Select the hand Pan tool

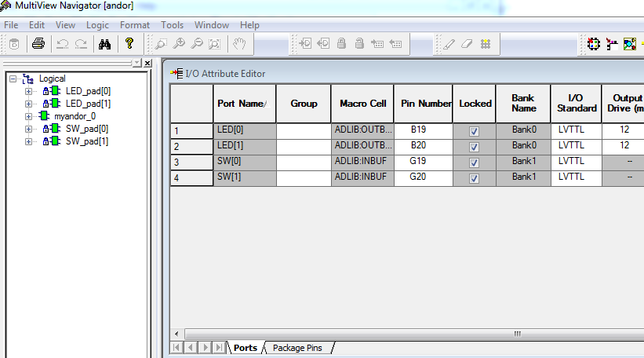(239, 44)
